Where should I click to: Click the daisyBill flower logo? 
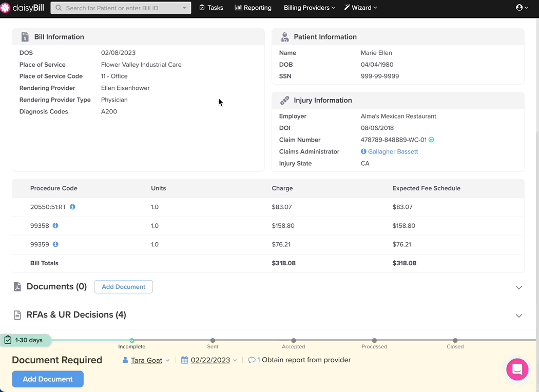tap(5, 8)
